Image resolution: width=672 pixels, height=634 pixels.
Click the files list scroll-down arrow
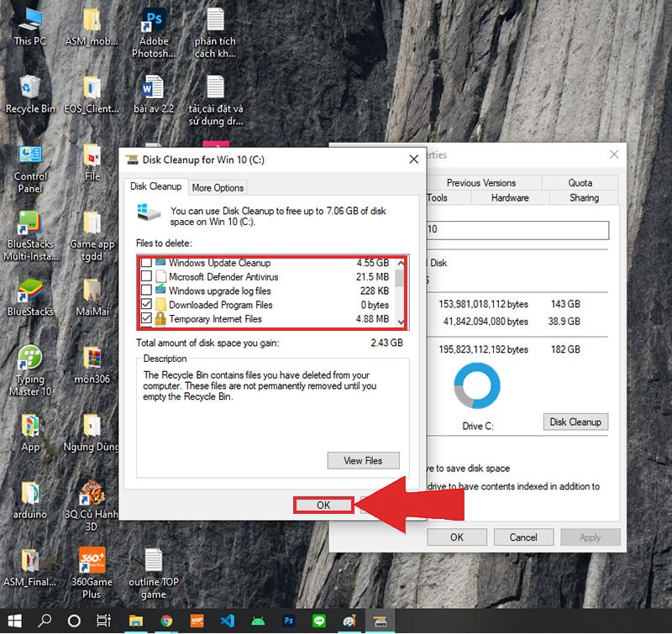click(x=402, y=322)
